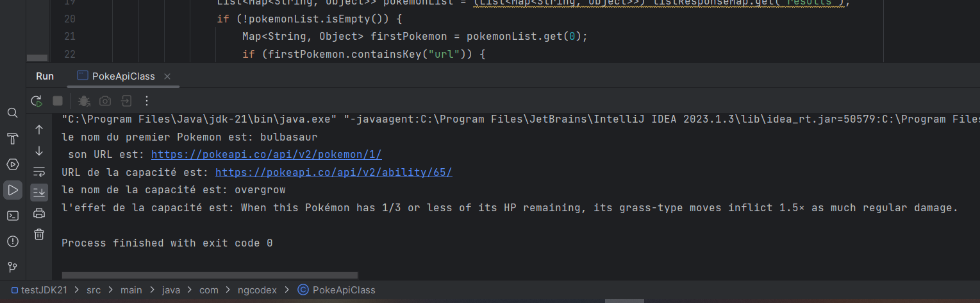
Task: Select the PokeApiClass run tab
Action: pyautogui.click(x=123, y=76)
